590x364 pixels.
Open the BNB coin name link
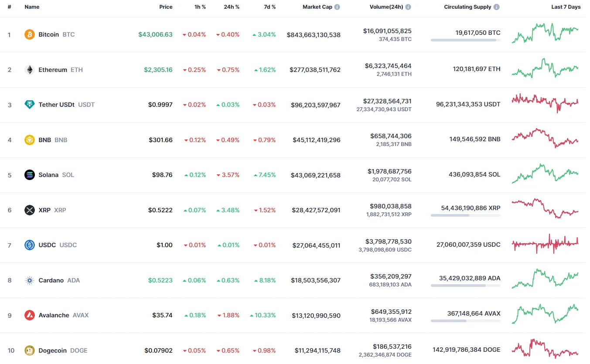click(x=45, y=140)
